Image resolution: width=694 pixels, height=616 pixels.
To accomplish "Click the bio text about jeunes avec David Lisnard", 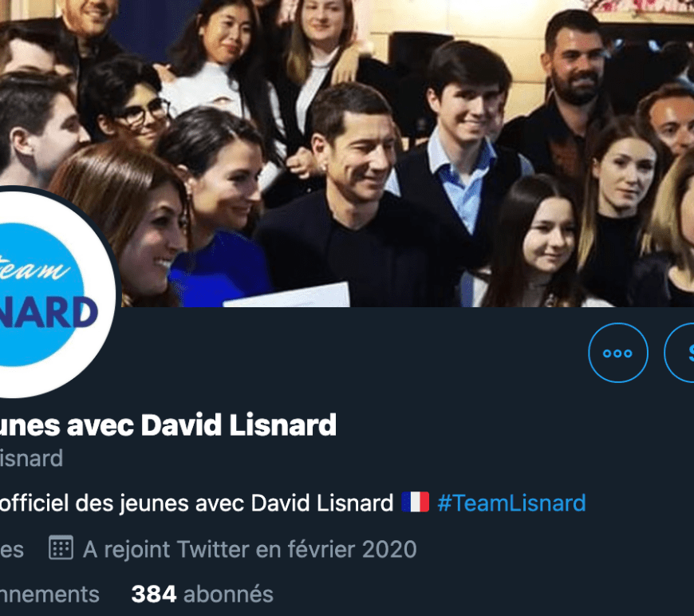I will (x=196, y=503).
